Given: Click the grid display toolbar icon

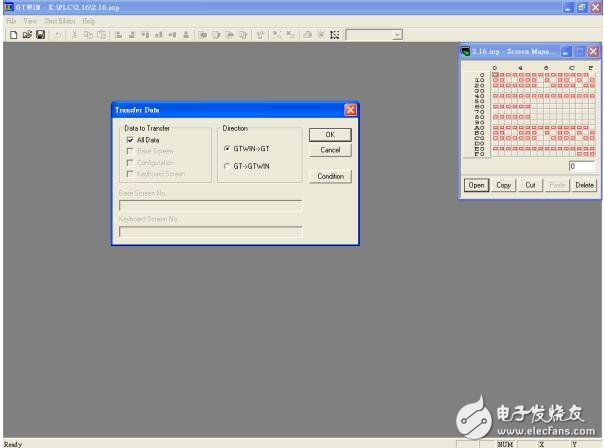Looking at the screenshot, I should [x=335, y=35].
